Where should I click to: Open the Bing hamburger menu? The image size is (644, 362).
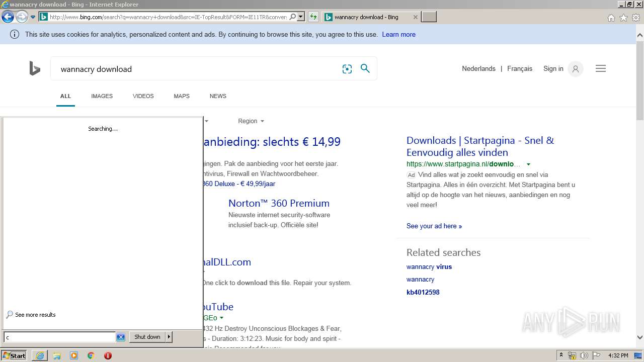point(601,69)
